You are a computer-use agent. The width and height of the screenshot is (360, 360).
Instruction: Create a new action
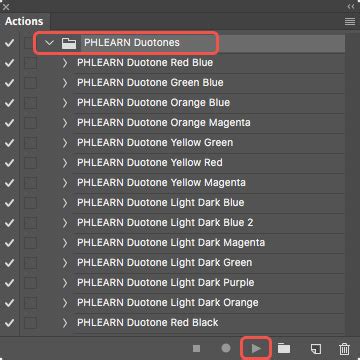click(316, 349)
